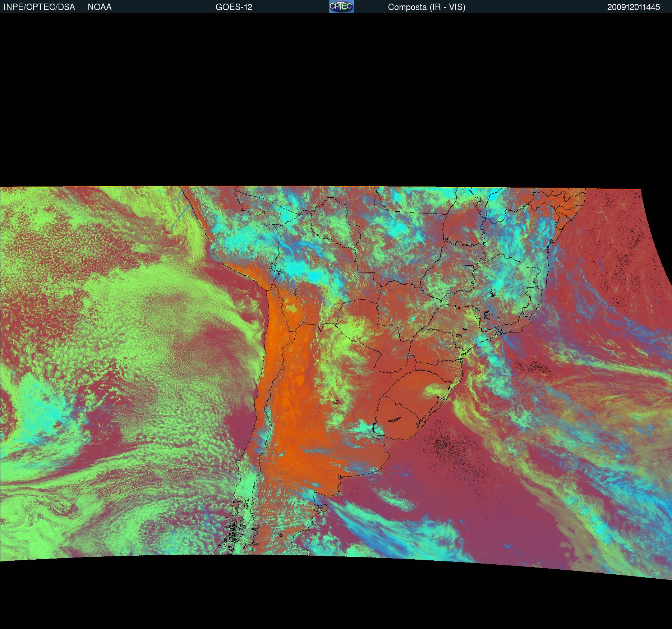Image resolution: width=672 pixels, height=629 pixels.
Task: Click the CPTEC logo in the header
Action: point(341,6)
